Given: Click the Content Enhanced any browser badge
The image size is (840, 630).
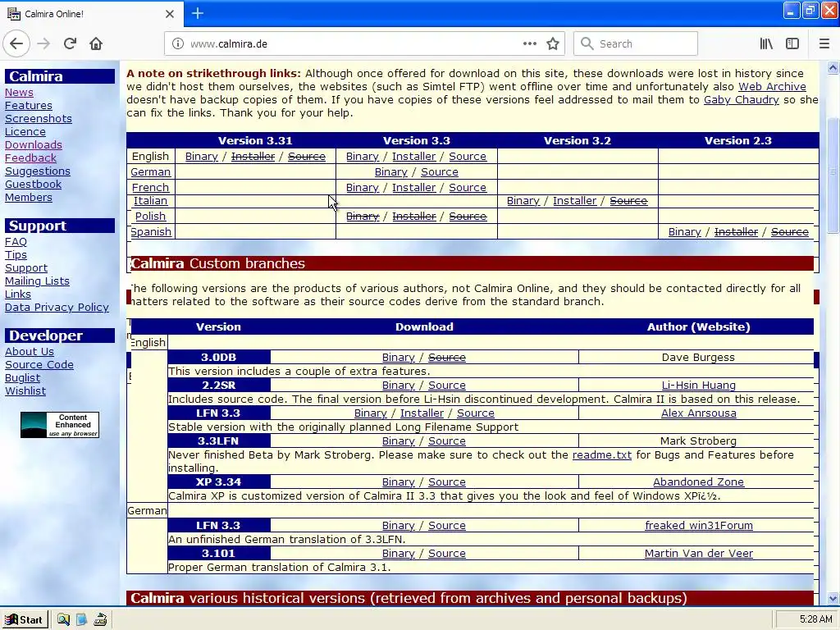Looking at the screenshot, I should tap(59, 425).
